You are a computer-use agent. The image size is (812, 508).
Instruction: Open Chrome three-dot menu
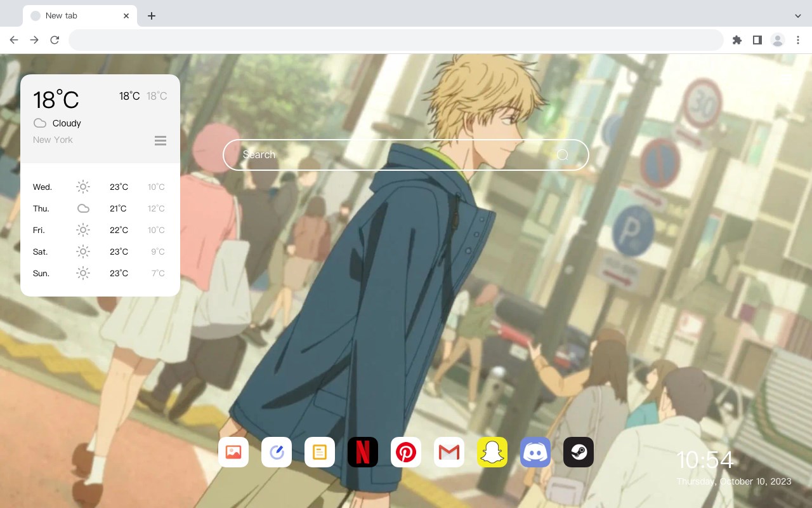point(798,40)
